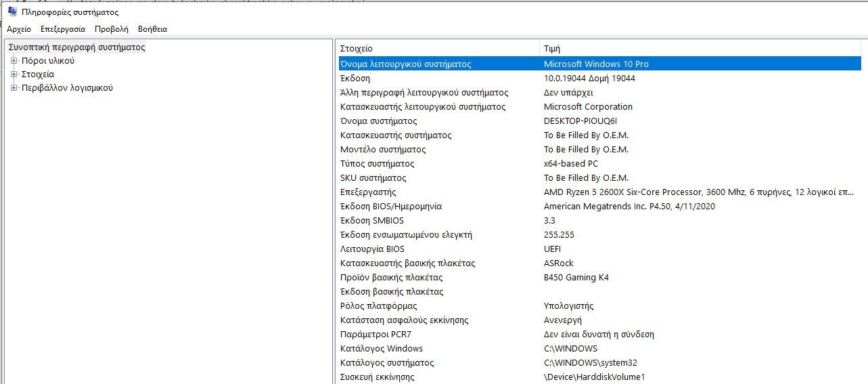Click Δεν είναι δυνατή η σύνδεση value
This screenshot has height=384, width=868.
pos(599,334)
